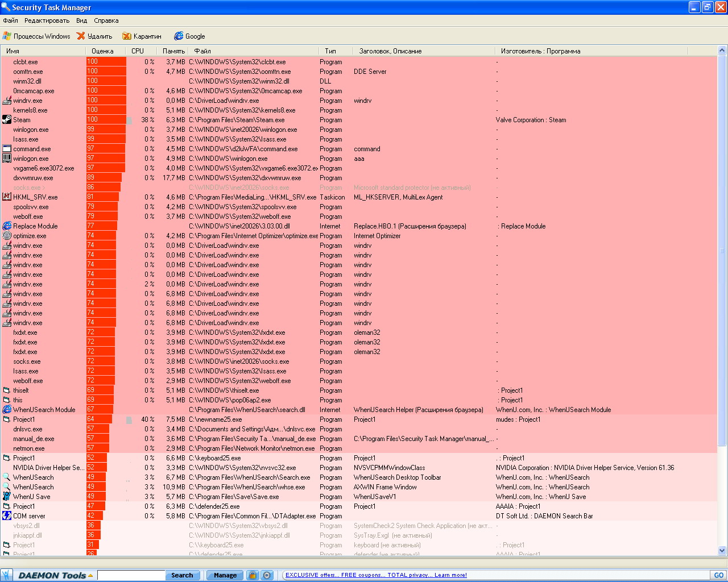Select the clcbt.exe process row
The width and height of the screenshot is (728, 582).
[x=359, y=62]
